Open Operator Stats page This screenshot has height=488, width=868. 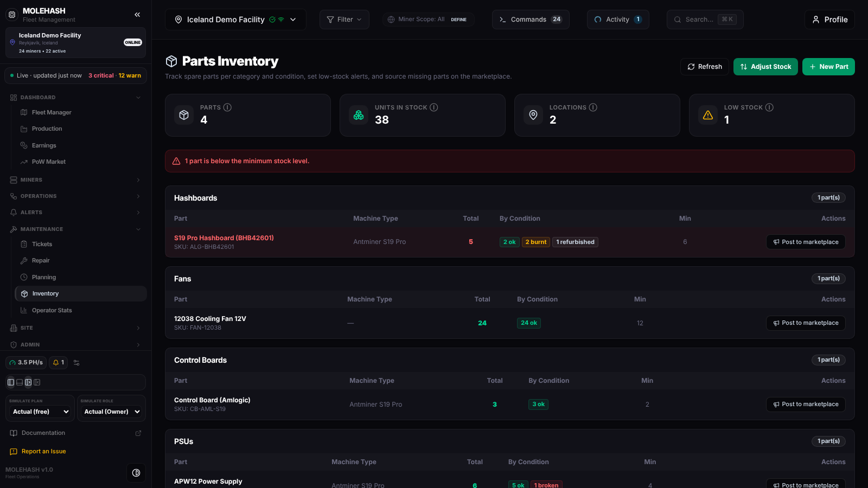click(80, 311)
